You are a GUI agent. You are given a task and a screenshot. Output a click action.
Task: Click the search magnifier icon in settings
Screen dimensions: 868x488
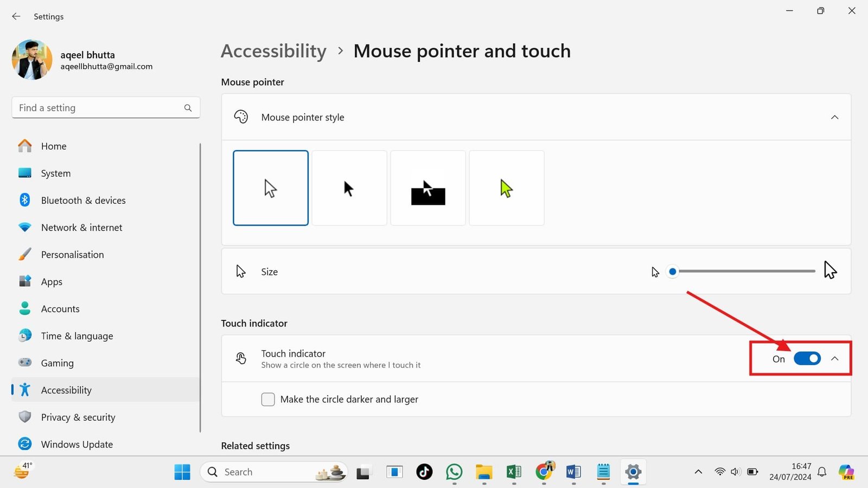click(188, 108)
